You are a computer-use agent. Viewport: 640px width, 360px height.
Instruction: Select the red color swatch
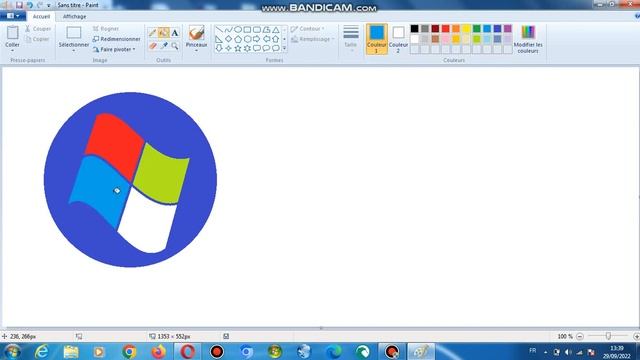[x=445, y=29]
